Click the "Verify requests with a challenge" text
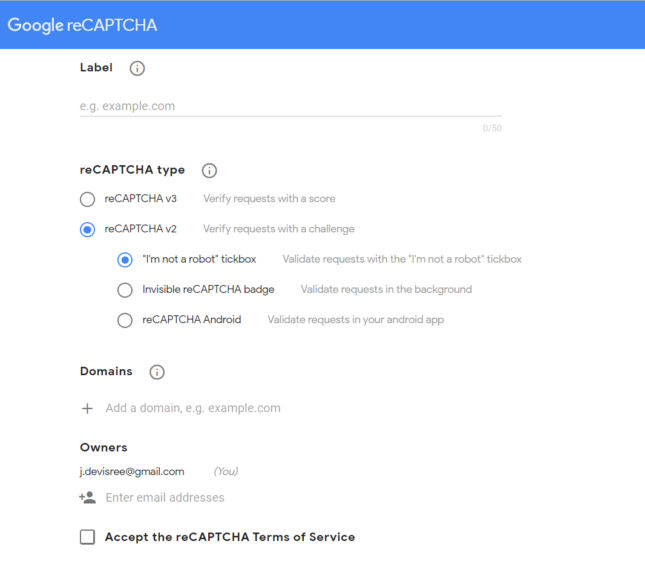Screen dimensions: 645x564 [278, 229]
